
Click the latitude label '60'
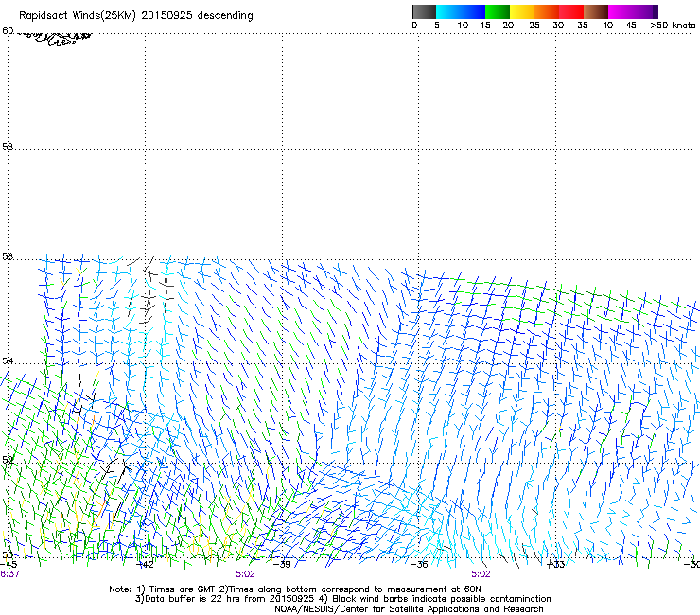(x=8, y=31)
